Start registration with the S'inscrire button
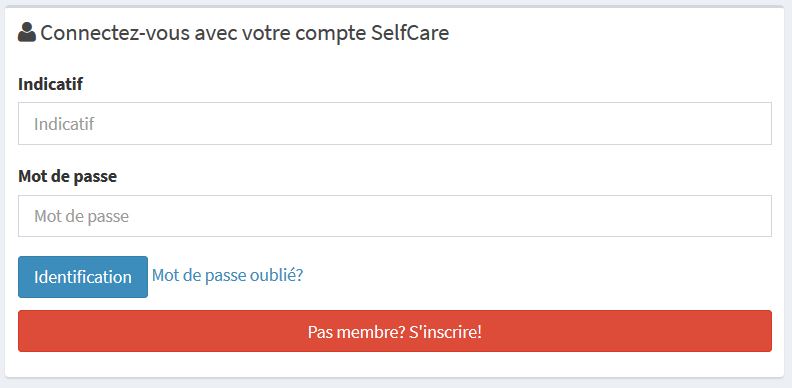792x388 pixels. pos(395,331)
